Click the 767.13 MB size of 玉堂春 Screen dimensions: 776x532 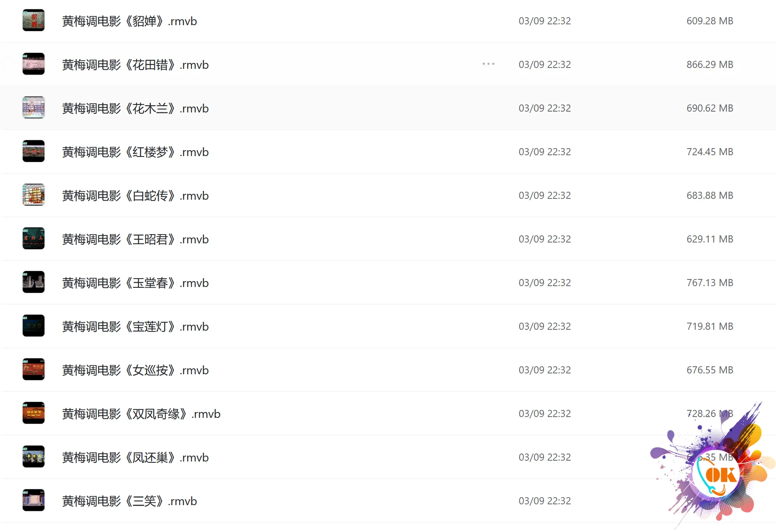click(710, 283)
